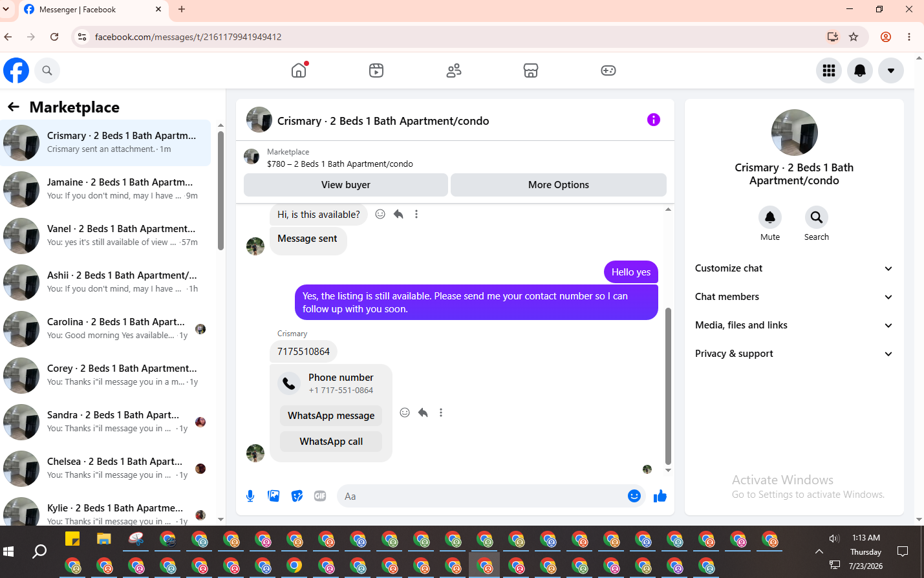
Task: Open the Facebook search magnifier
Action: click(x=47, y=70)
